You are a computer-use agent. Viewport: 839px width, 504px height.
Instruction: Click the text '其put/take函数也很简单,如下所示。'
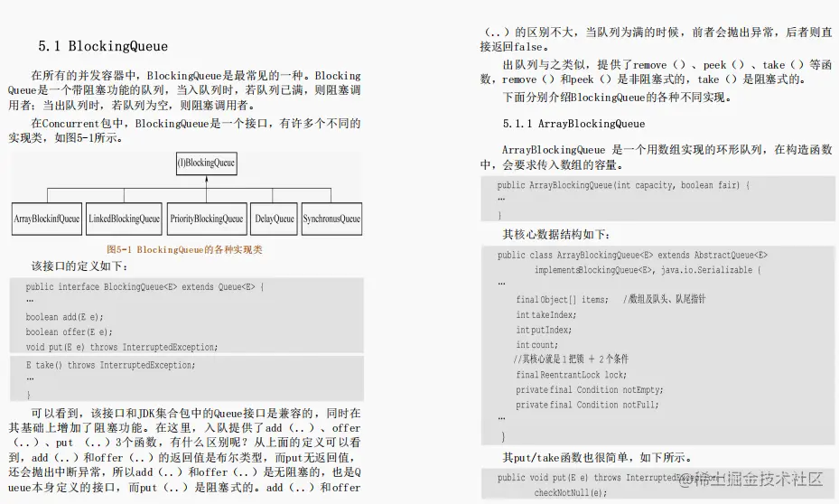click(597, 457)
